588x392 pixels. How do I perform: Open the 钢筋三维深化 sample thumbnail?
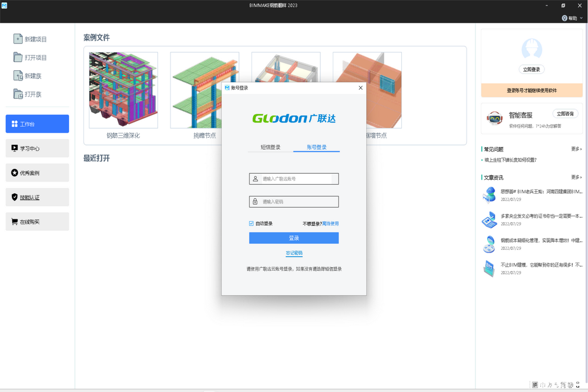pyautogui.click(x=124, y=90)
